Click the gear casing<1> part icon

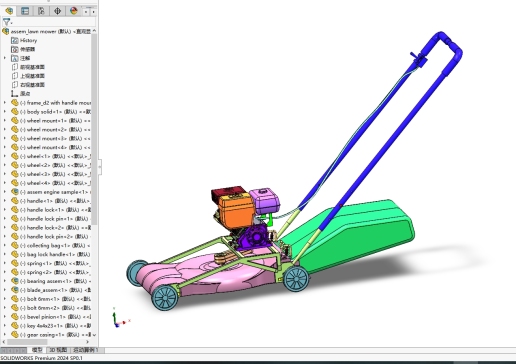[x=14, y=334]
